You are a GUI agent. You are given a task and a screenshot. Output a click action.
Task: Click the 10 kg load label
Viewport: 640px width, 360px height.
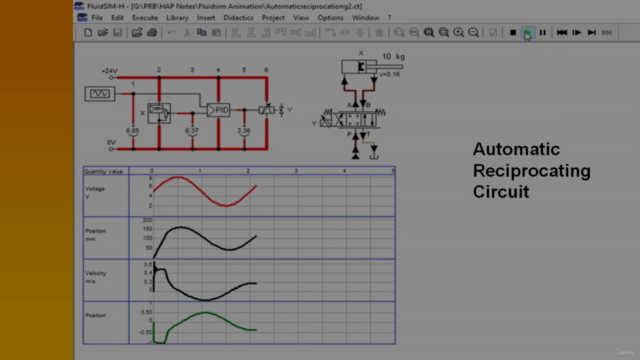393,56
